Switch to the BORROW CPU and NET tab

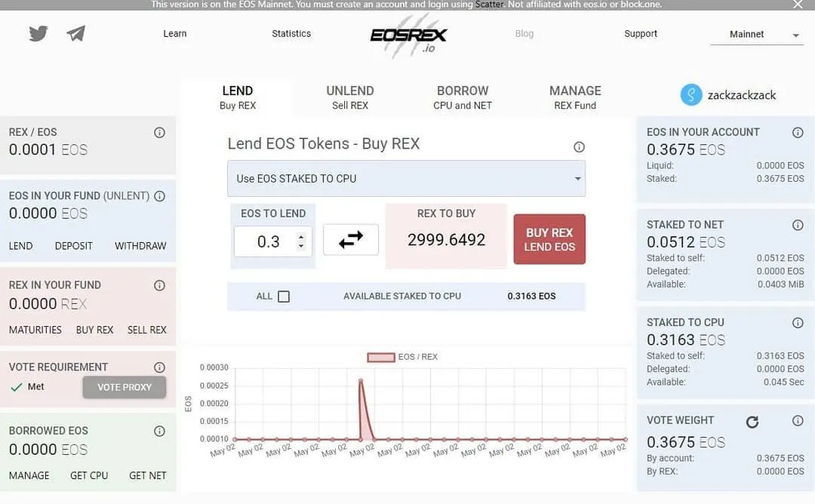pyautogui.click(x=463, y=97)
